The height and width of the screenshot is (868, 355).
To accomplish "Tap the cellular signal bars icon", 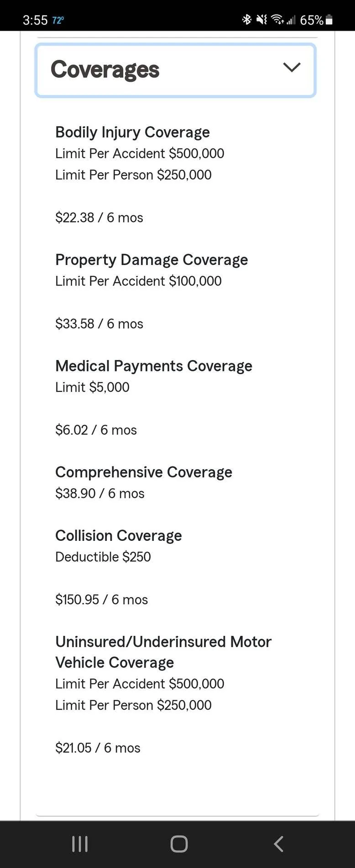I will tap(291, 20).
